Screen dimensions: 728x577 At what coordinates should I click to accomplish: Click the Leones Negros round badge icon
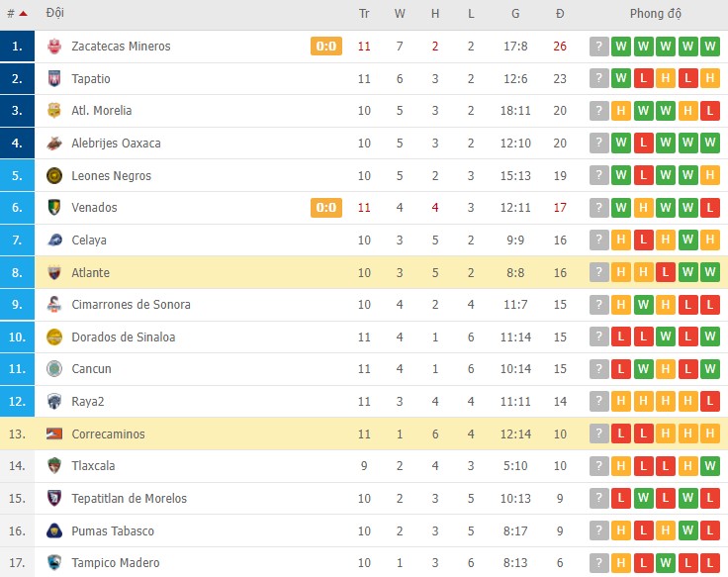(x=54, y=176)
